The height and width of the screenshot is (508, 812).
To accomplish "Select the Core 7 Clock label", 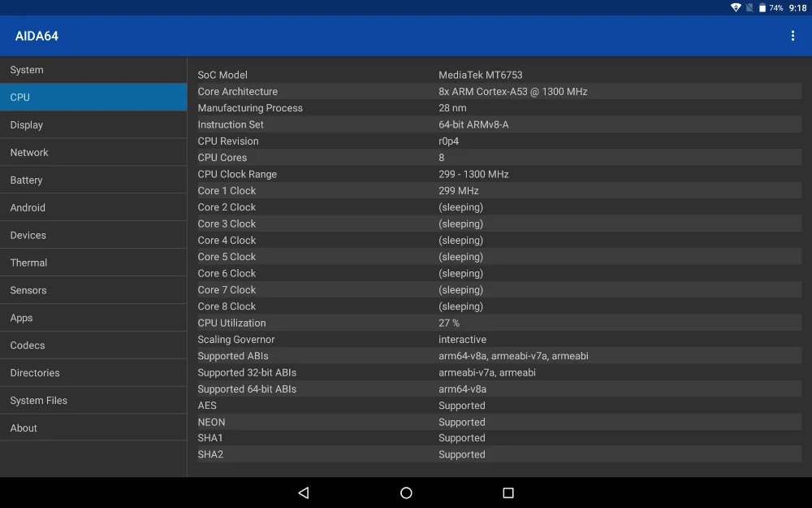I will point(227,290).
